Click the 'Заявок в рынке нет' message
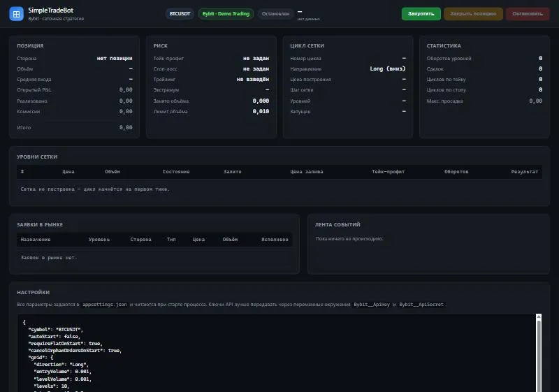 (x=49, y=257)
